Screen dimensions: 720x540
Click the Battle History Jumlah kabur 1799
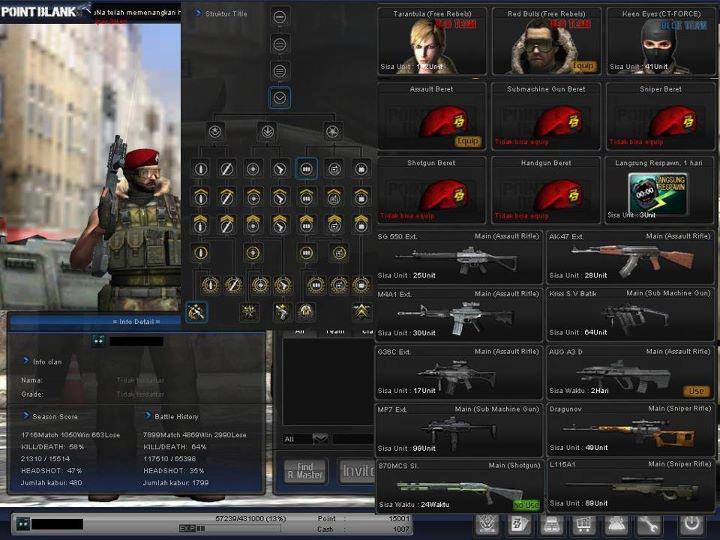click(x=175, y=483)
